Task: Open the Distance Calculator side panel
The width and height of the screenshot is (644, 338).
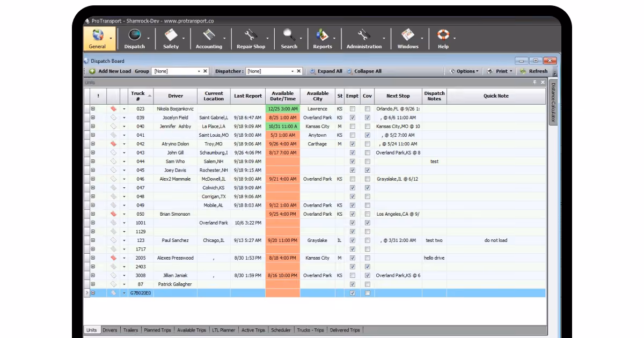Action: pos(553,103)
